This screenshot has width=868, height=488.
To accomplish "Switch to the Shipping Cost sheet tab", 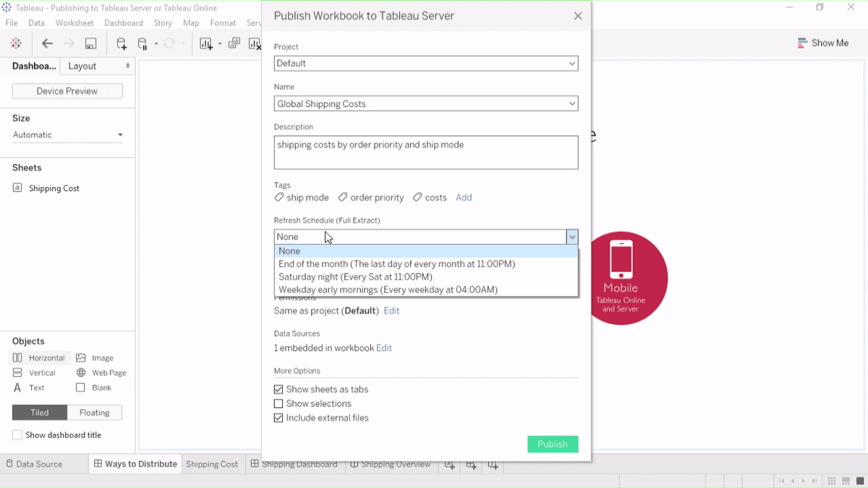I will pos(212,464).
